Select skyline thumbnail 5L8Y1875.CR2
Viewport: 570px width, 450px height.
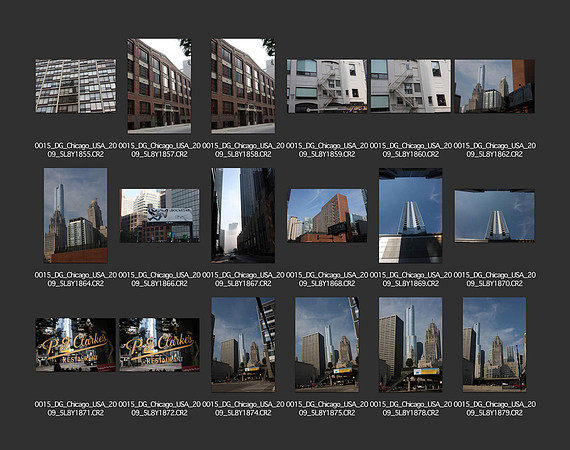[x=327, y=345]
